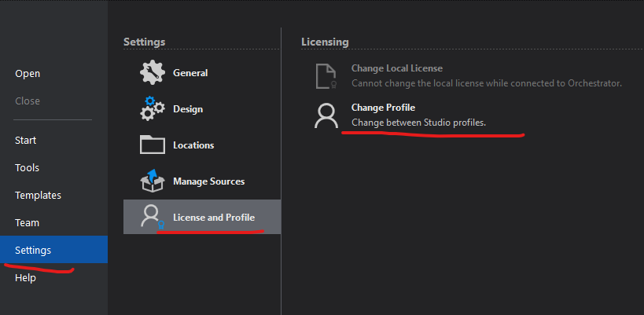The image size is (644, 315).
Task: Click the Change Local License document icon
Action: pos(326,76)
